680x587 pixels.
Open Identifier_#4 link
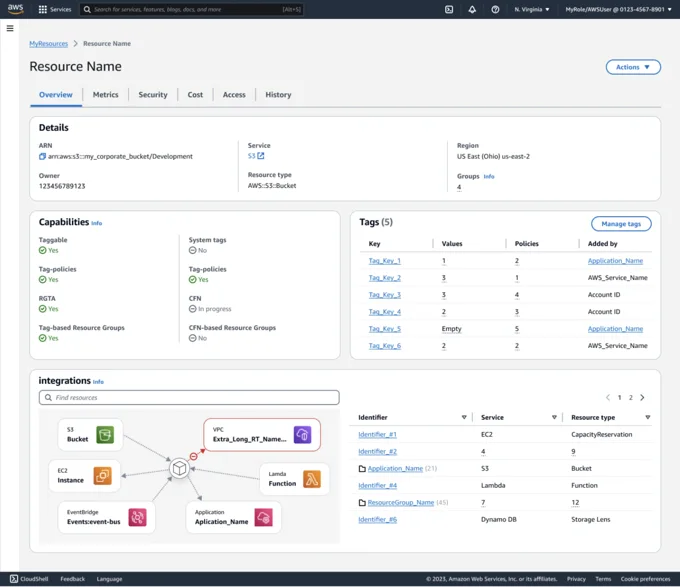(377, 486)
